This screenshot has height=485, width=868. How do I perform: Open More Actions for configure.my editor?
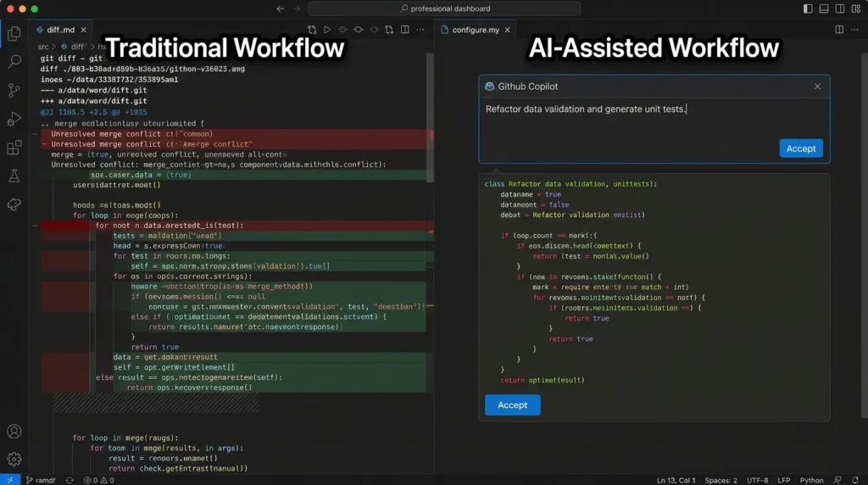pyautogui.click(x=854, y=30)
